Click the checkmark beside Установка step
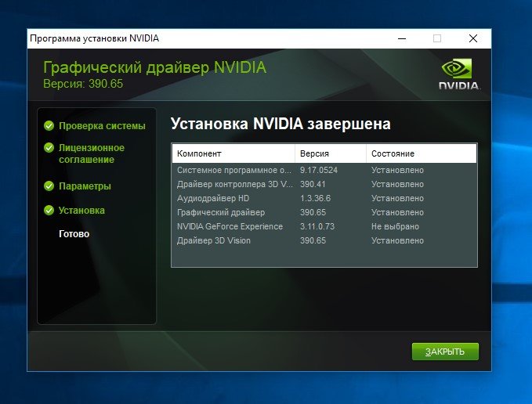Screen dimensions: 532x404 (49, 211)
